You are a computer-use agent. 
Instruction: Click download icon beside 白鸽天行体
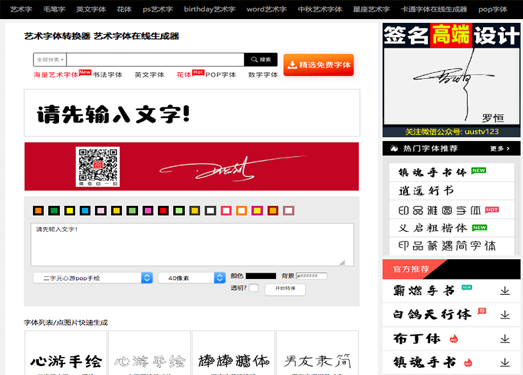pos(505,314)
